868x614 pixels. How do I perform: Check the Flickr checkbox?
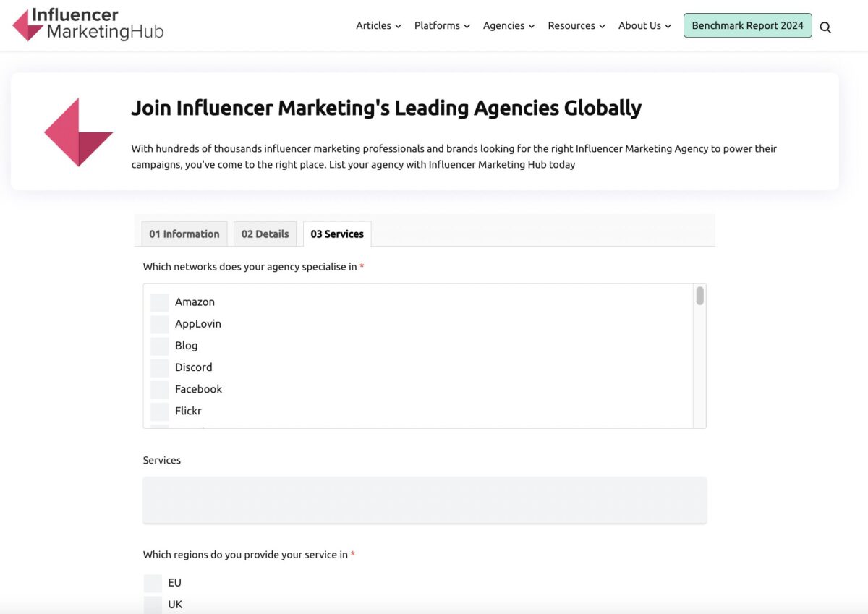[160, 411]
